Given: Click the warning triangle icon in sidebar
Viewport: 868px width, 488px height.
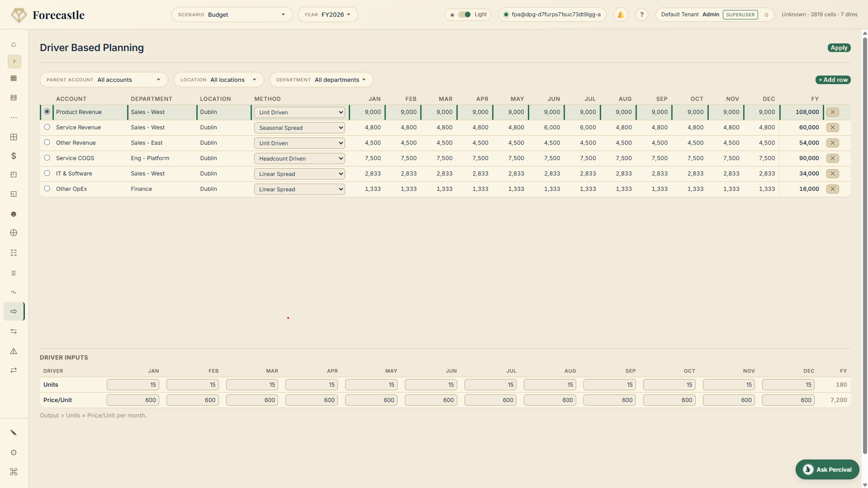Looking at the screenshot, I should [x=14, y=351].
